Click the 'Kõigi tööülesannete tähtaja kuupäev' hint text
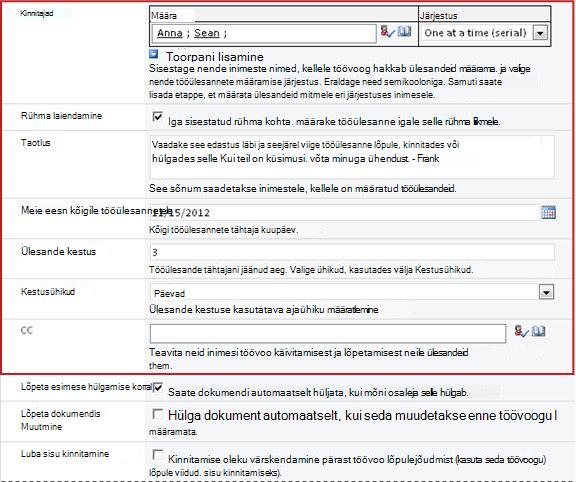The height and width of the screenshot is (482, 576). click(x=223, y=230)
